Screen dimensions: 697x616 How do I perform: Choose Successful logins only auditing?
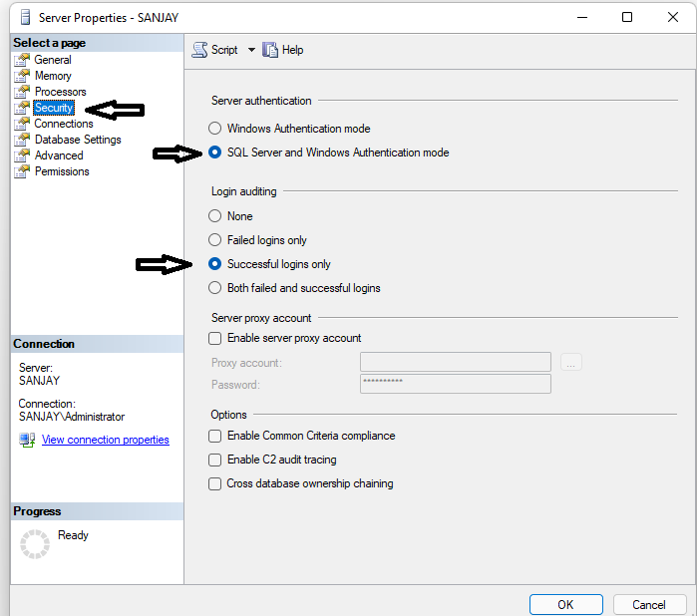pos(215,264)
